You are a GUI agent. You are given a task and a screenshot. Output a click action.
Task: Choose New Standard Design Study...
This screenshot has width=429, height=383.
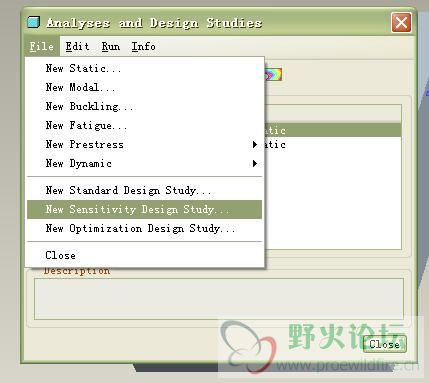coord(144,190)
